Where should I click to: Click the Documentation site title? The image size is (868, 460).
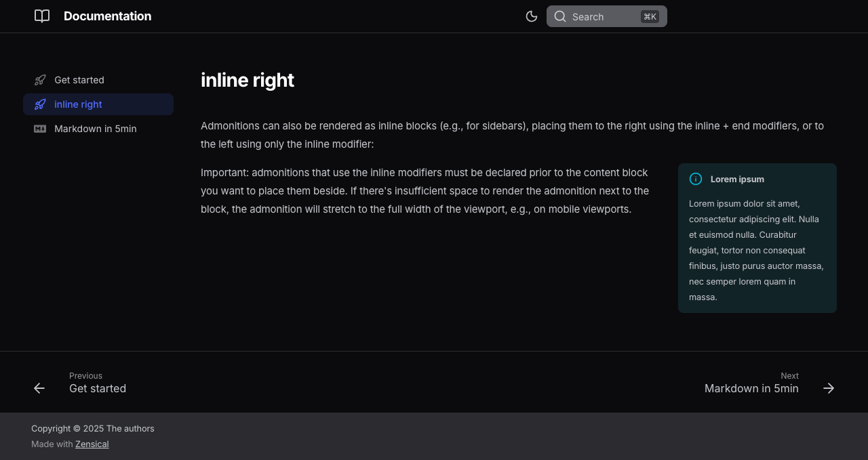click(x=107, y=16)
